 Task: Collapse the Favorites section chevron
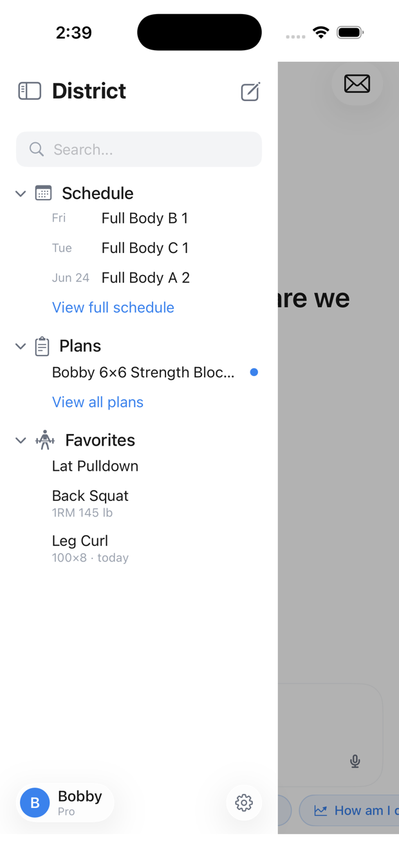tap(21, 440)
